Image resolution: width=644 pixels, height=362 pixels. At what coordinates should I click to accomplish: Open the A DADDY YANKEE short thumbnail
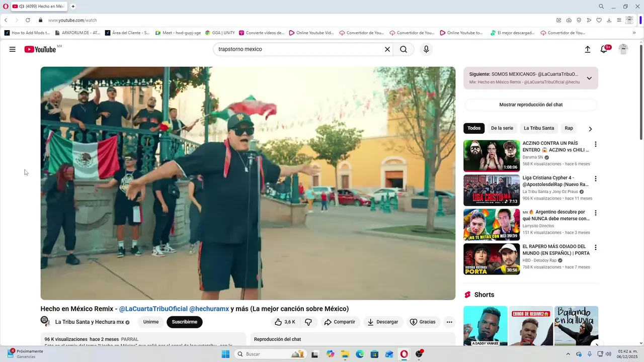tap(486, 326)
